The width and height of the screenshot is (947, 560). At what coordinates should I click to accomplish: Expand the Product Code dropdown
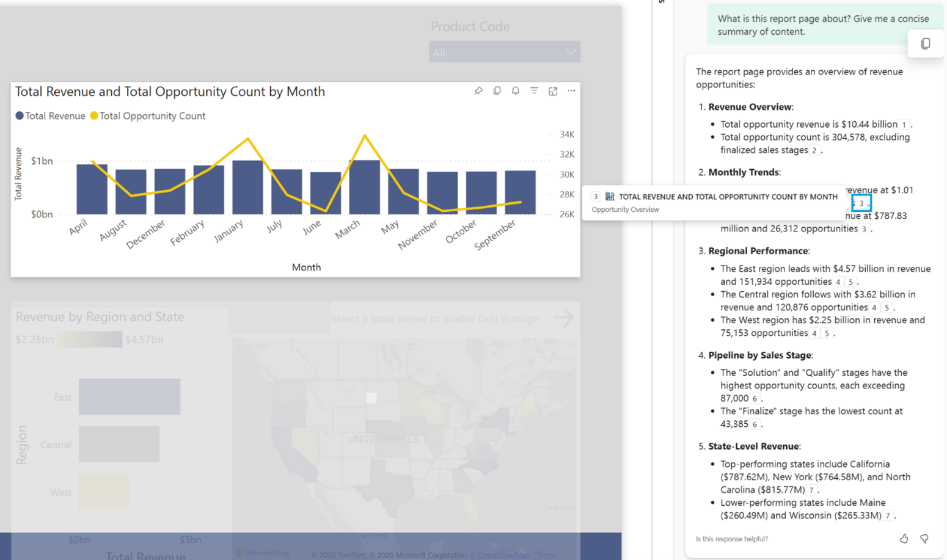point(505,53)
